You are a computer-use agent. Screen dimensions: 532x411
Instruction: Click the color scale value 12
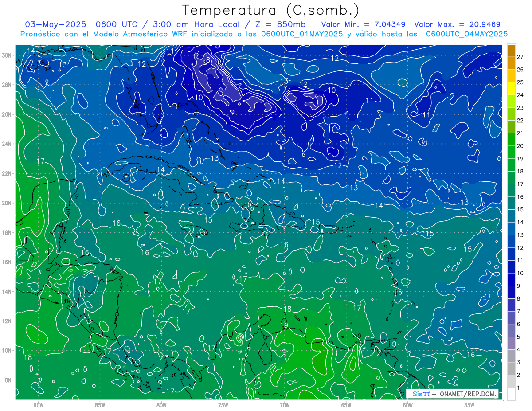pos(520,248)
